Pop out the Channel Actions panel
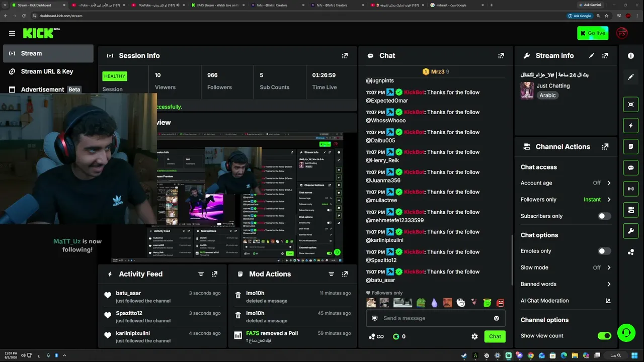 click(605, 147)
